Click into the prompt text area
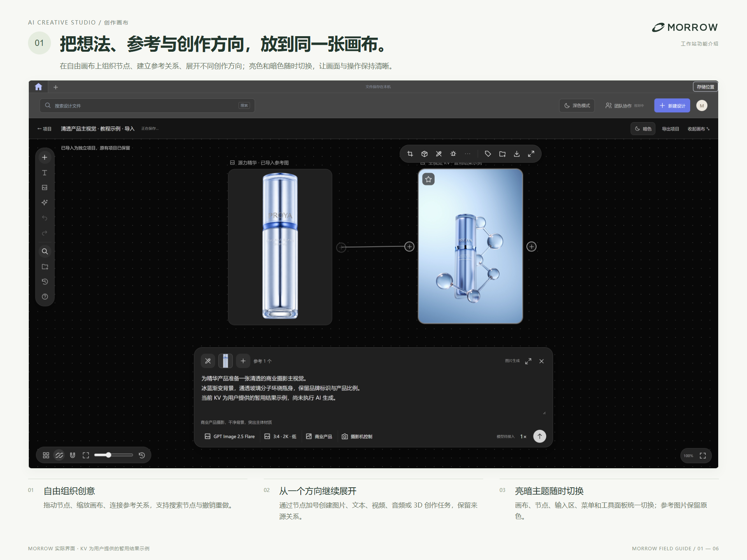This screenshot has height=560, width=747. point(373,394)
